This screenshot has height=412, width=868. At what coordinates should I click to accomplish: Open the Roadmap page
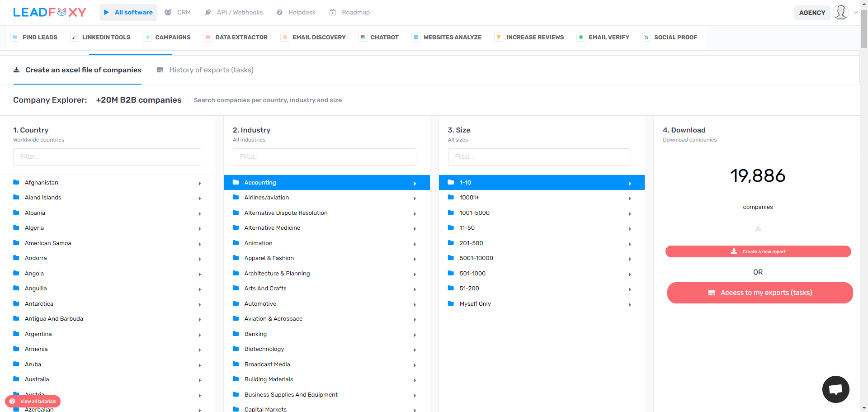[349, 12]
